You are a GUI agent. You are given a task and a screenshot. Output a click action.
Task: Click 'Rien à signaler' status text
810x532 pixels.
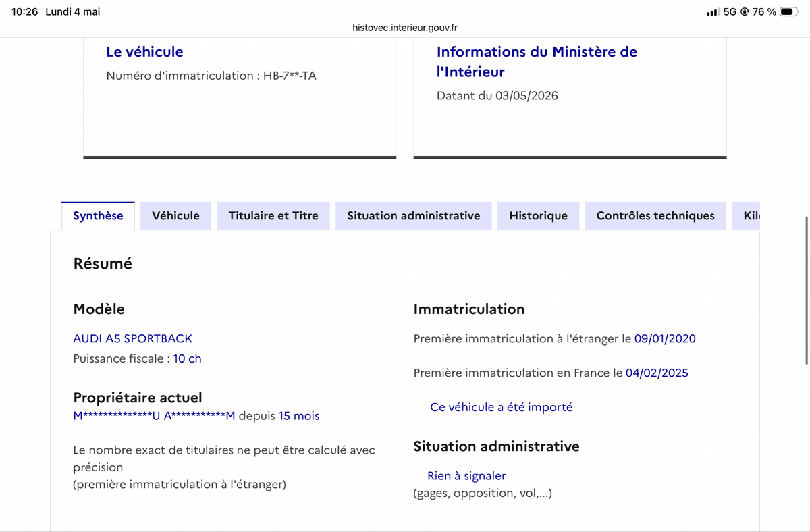pyautogui.click(x=466, y=476)
